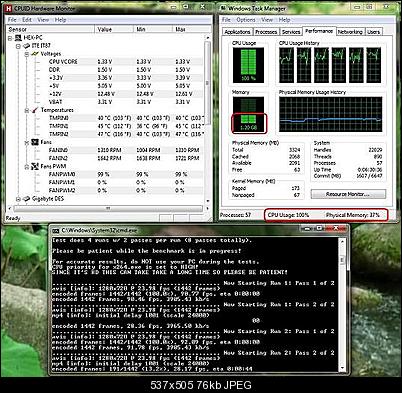The image size is (402, 393).
Task: Collapse the Fans group
Action: point(27,142)
